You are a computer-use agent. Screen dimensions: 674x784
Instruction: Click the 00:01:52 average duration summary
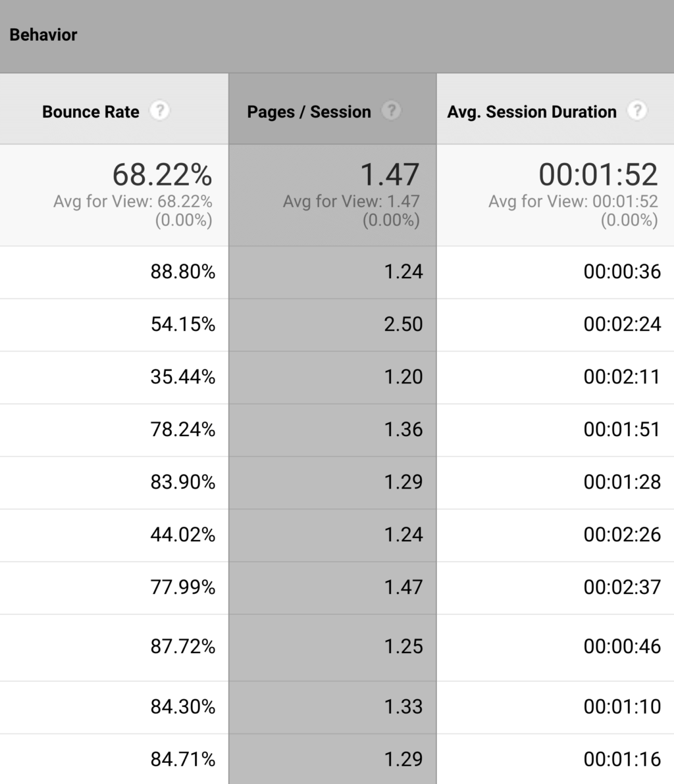click(598, 175)
